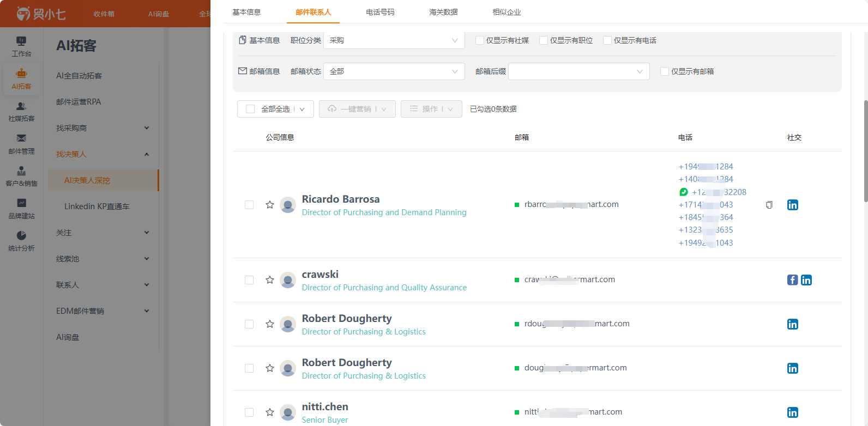Click crawski's avatar icon
The image size is (868, 426).
pos(288,280)
